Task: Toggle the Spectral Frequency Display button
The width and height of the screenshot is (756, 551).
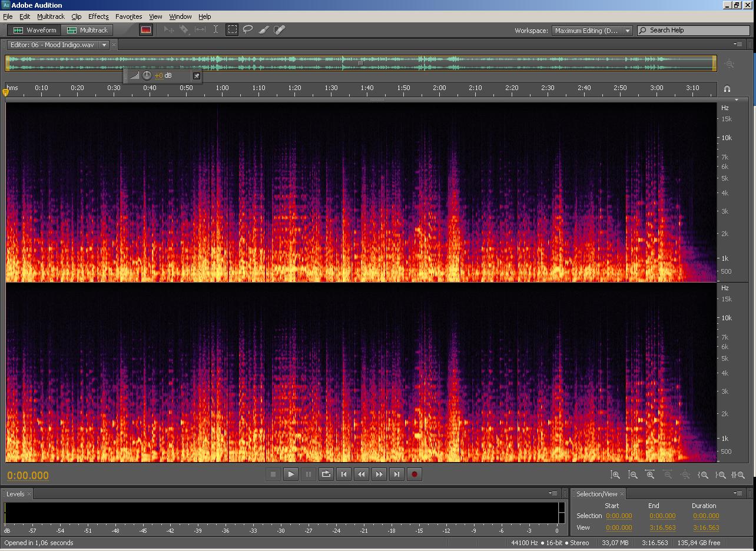Action: pos(146,30)
